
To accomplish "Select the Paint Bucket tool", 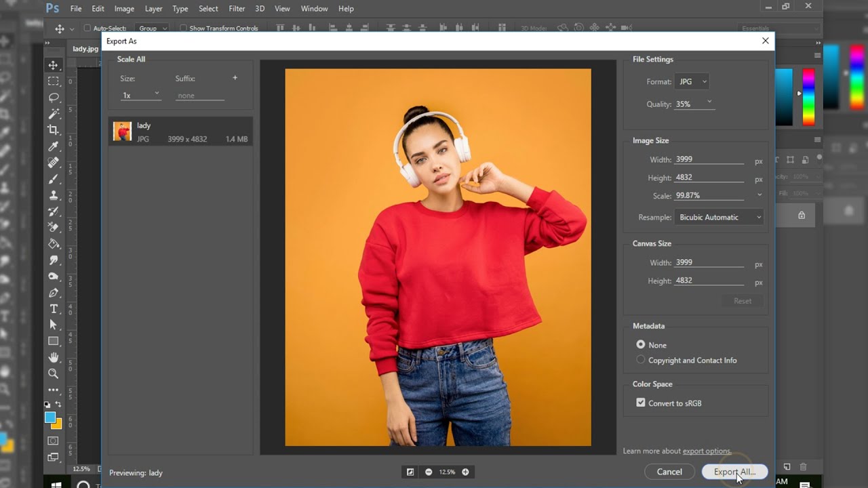I will (54, 244).
